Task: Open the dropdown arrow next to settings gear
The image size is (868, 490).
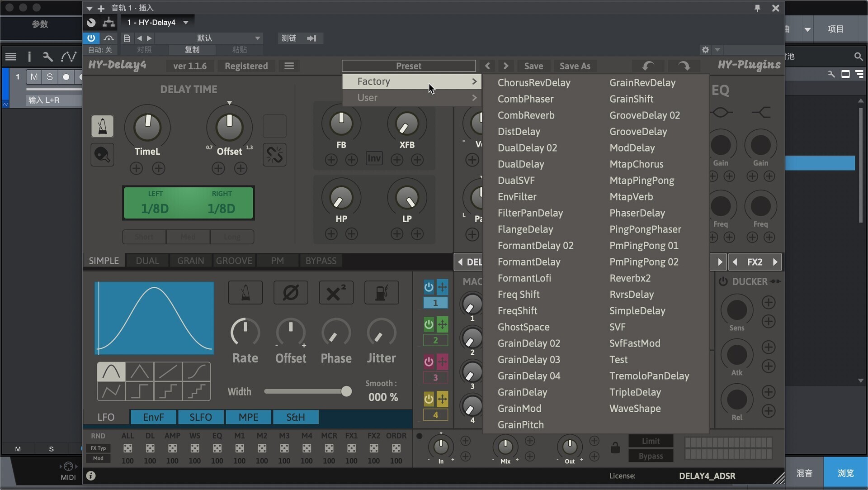Action: click(x=717, y=50)
